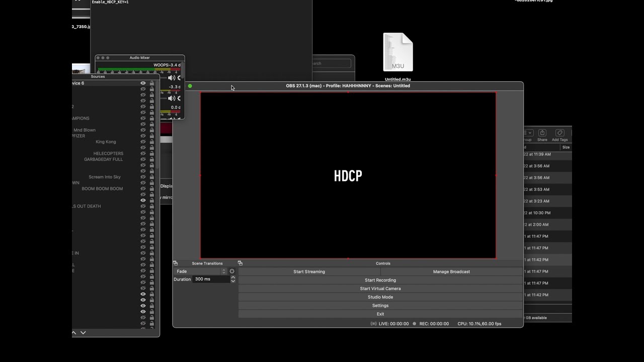Screen dimensions: 644x362
Task: Show the BOOM BOOM BOOM source
Action: [143, 189]
